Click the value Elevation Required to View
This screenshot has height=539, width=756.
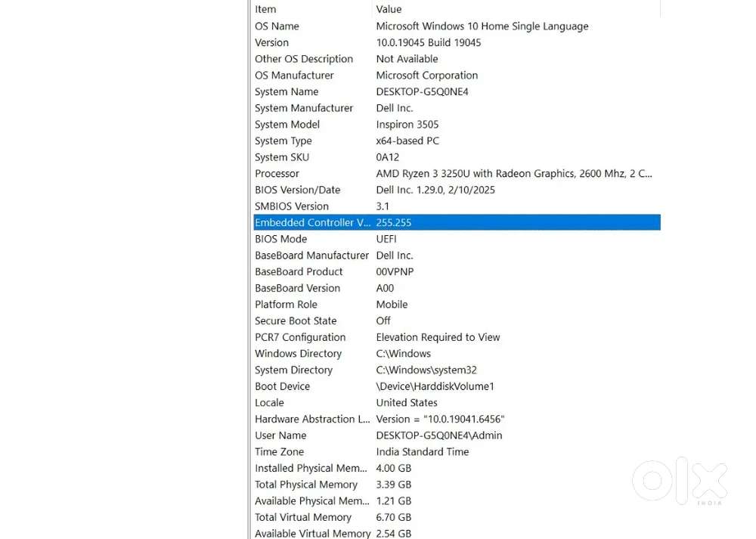[x=438, y=337]
